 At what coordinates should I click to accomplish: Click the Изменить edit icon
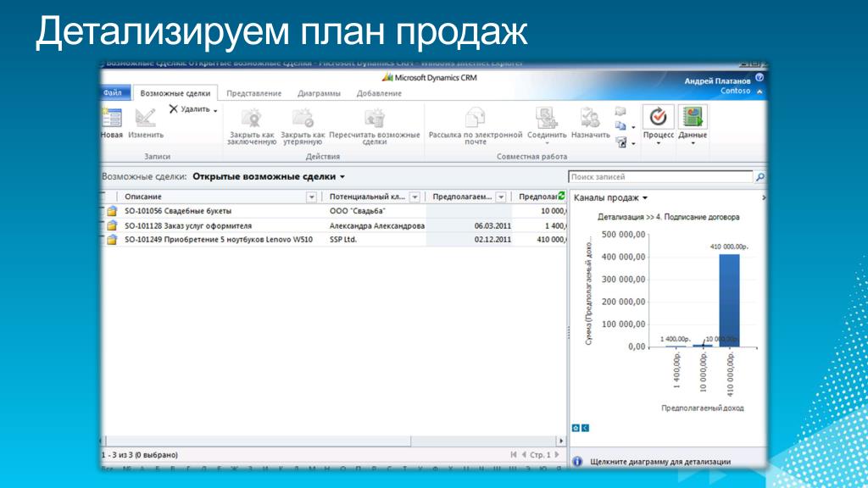coord(146,118)
